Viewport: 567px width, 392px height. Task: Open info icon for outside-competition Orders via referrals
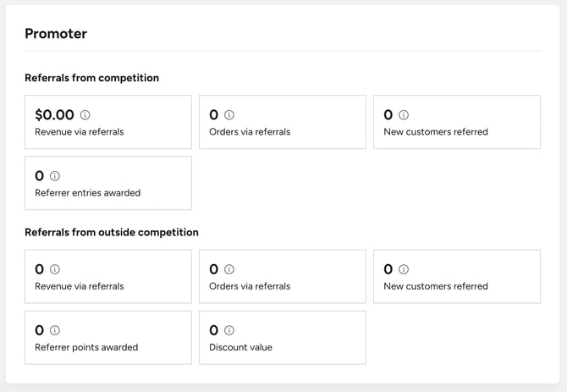229,269
